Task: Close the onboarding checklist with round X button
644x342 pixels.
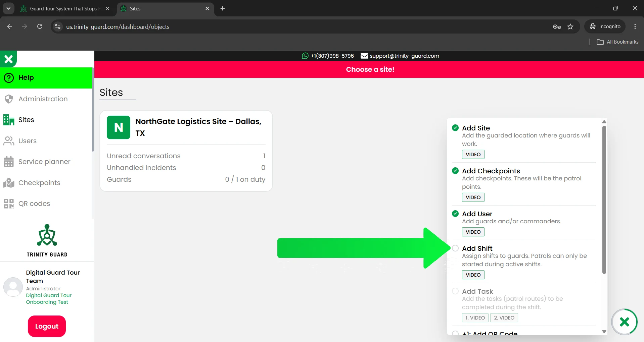Action: click(x=624, y=322)
